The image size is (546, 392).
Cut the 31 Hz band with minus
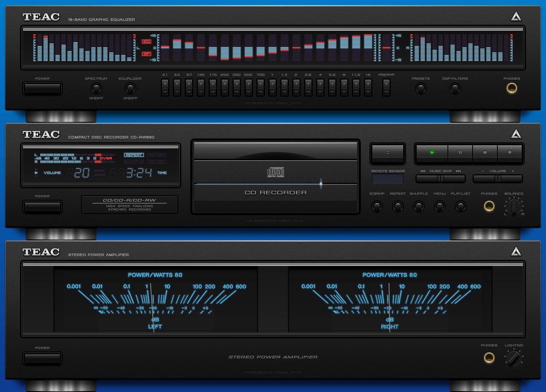pos(165,91)
